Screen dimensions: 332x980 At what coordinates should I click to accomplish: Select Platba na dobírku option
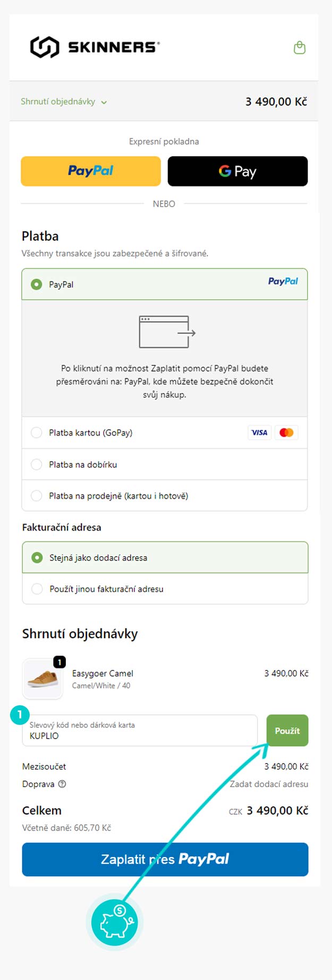tap(37, 464)
